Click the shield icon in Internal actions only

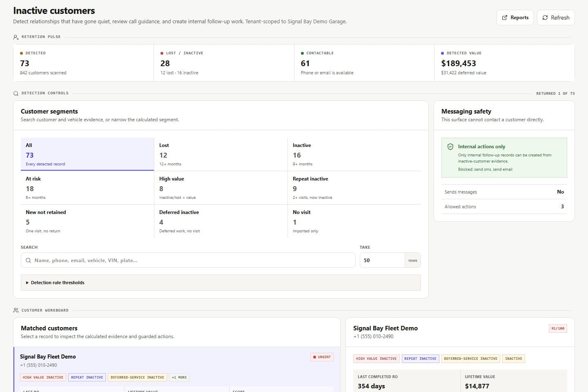(450, 147)
